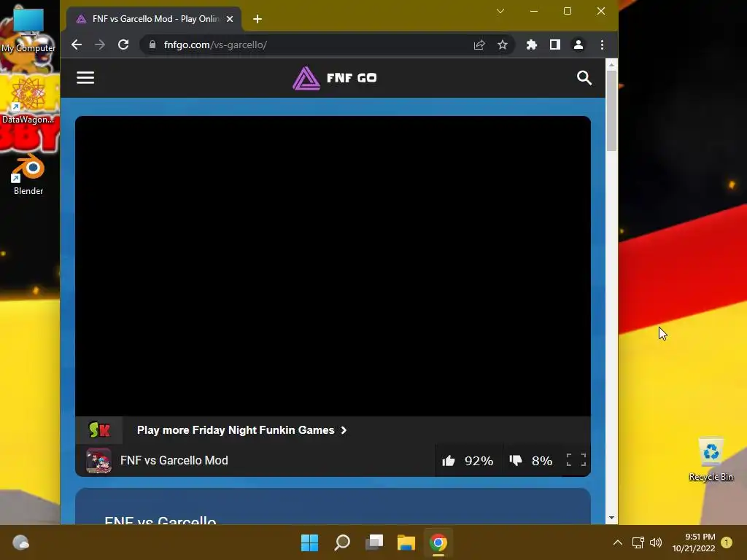
Task: Share this page using the share icon
Action: coord(479,44)
